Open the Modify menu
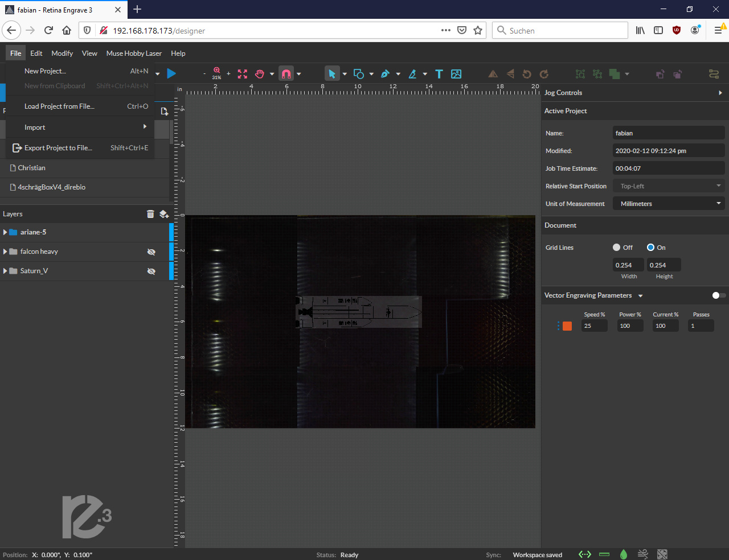Viewport: 729px width, 560px height. [x=62, y=53]
